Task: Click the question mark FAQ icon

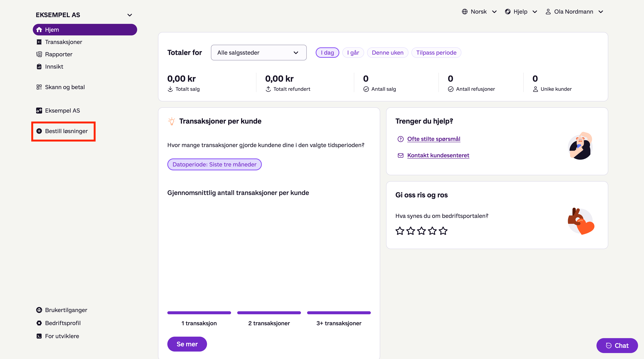Action: pyautogui.click(x=400, y=139)
